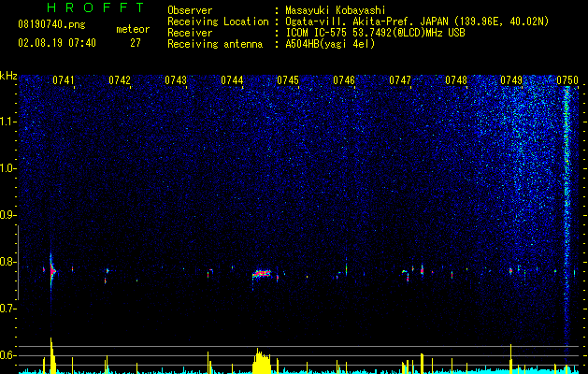Click the 0742 time axis label
This screenshot has height=374, width=588.
click(120, 80)
